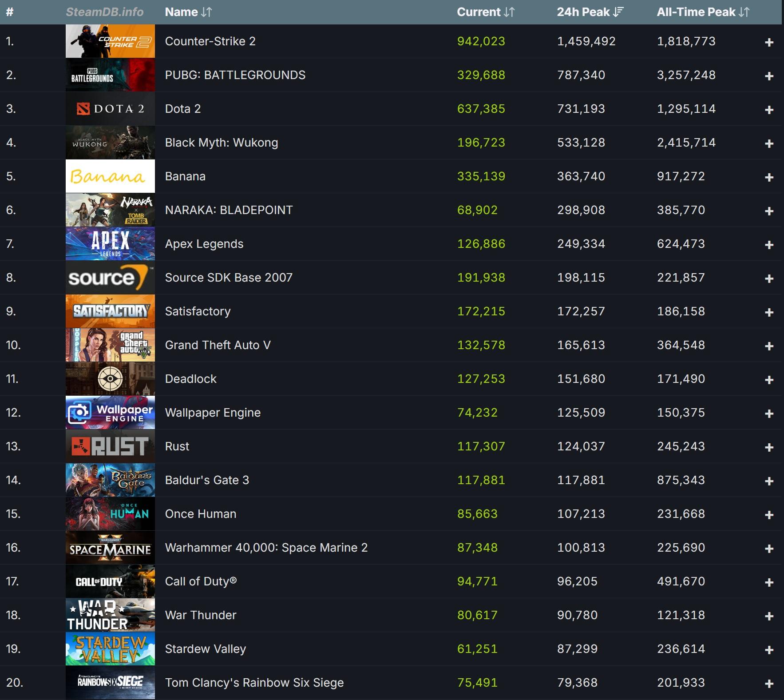The width and height of the screenshot is (784, 700).
Task: Open the PUBG: BATTLEGROUNDS game link
Action: coord(235,75)
